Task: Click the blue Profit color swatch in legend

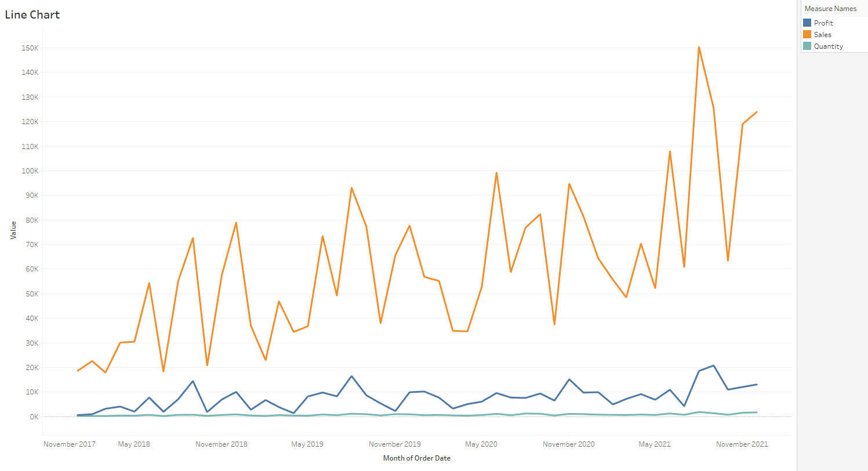Action: 807,23
